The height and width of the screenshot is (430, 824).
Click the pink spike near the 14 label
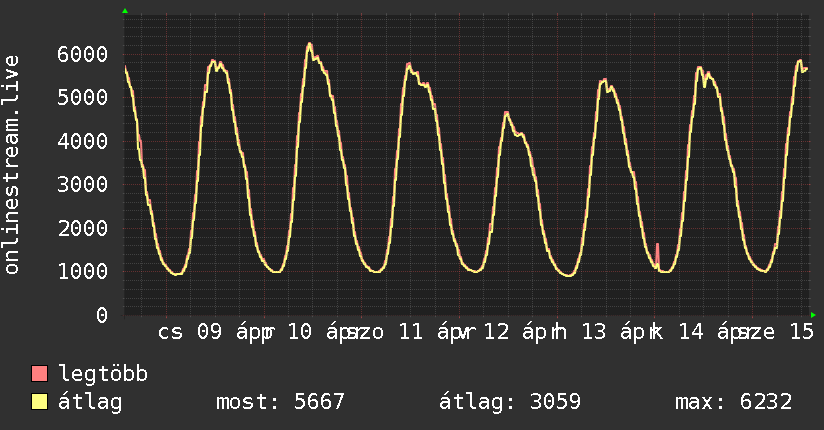(657, 254)
